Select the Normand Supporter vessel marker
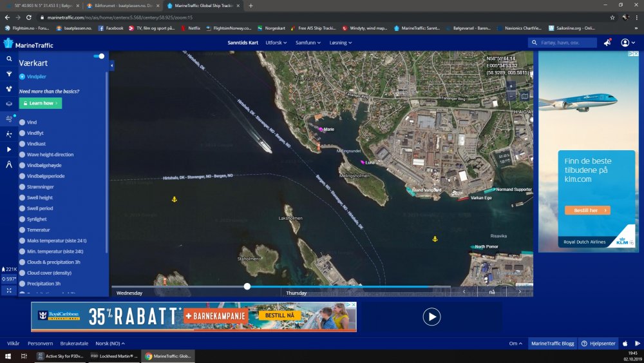Image resolution: width=644 pixels, height=363 pixels. [489, 190]
